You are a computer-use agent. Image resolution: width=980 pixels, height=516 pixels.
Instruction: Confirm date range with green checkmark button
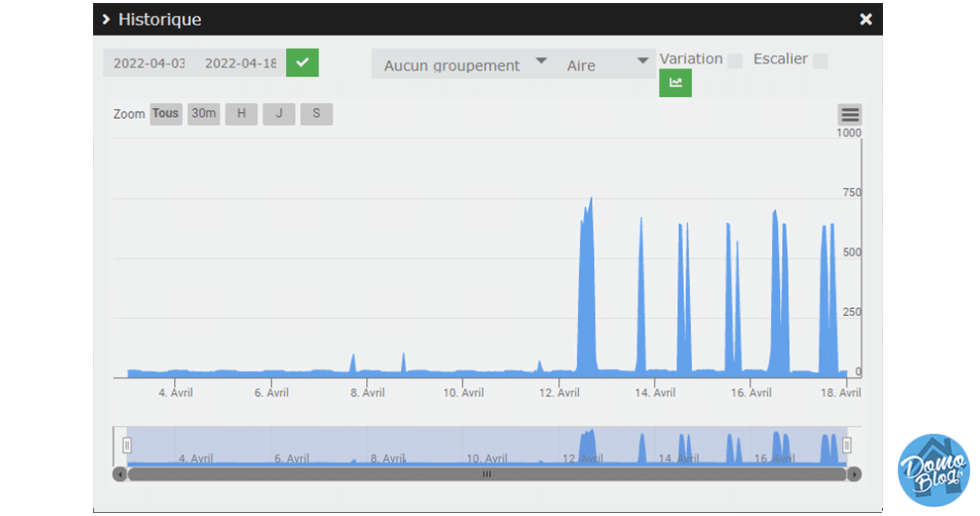pos(303,62)
